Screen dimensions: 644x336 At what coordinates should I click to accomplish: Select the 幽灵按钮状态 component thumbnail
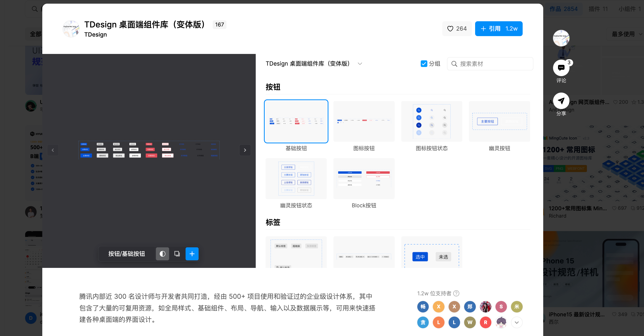click(x=296, y=179)
